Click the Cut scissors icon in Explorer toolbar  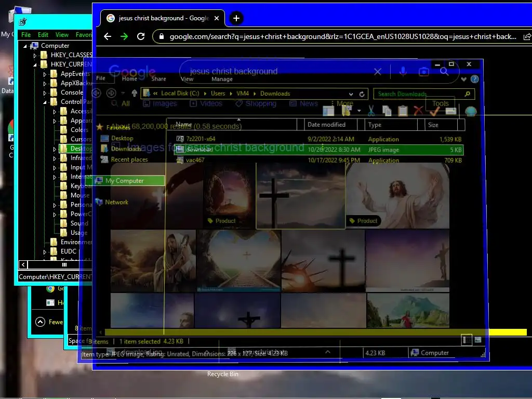coord(371,111)
